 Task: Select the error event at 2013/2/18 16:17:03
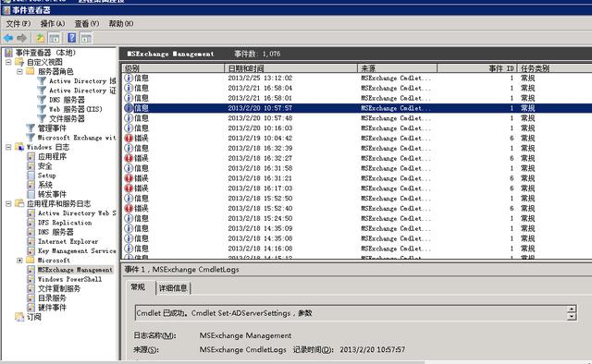tap(357, 188)
